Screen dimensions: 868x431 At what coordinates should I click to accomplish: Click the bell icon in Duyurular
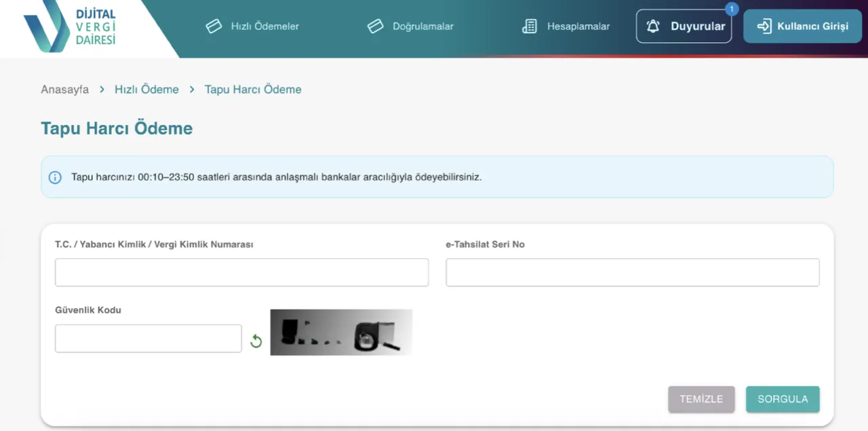click(653, 26)
